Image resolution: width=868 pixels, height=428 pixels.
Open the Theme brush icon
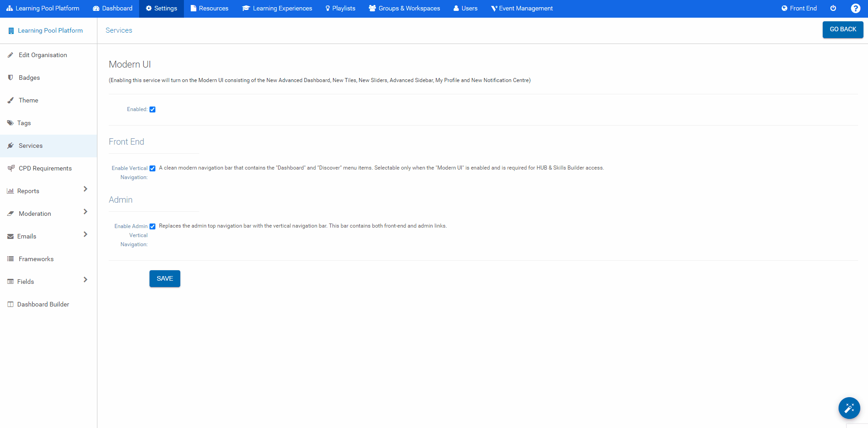10,100
